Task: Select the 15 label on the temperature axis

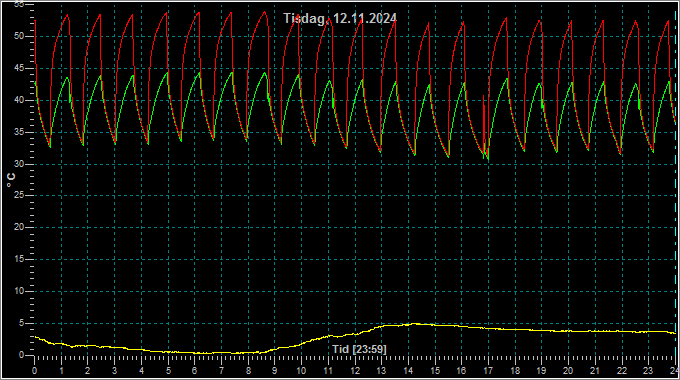Action: (x=19, y=259)
